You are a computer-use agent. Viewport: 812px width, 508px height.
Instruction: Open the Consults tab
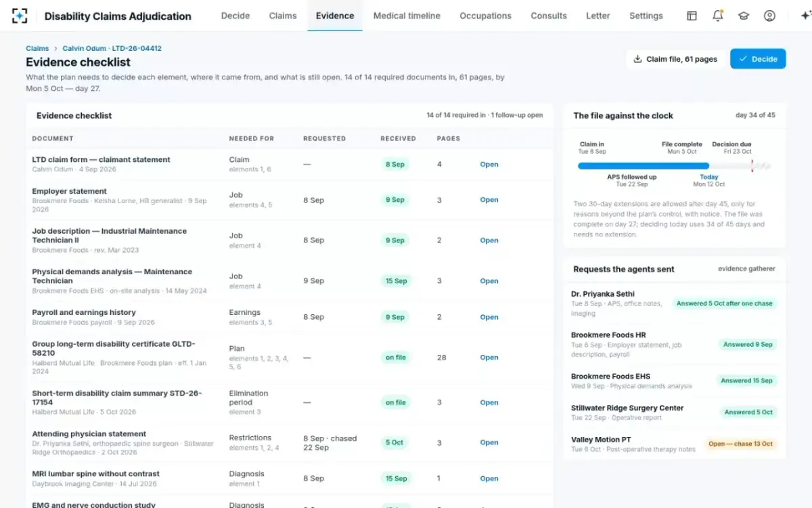549,16
